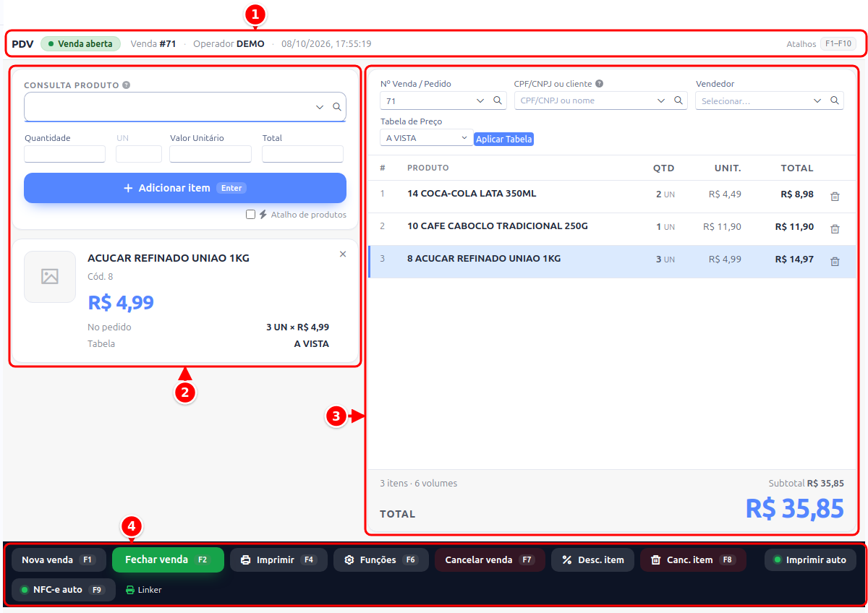The height and width of the screenshot is (613, 868).
Task: Toggle Imprimir auto
Action: coord(810,560)
